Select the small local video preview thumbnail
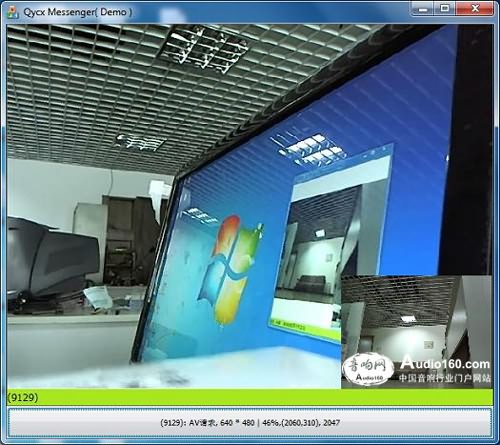The width and height of the screenshot is (500, 445). click(416, 332)
